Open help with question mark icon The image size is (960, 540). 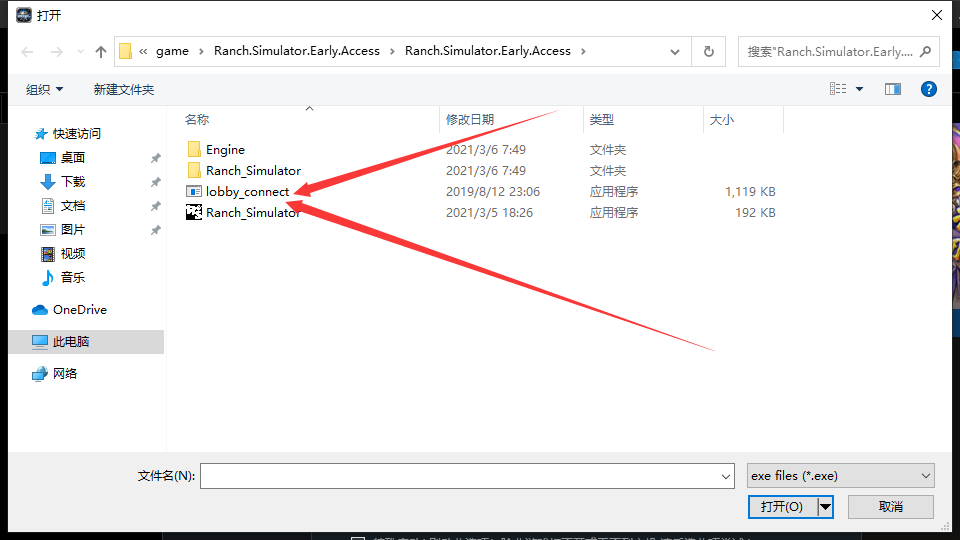(x=929, y=89)
